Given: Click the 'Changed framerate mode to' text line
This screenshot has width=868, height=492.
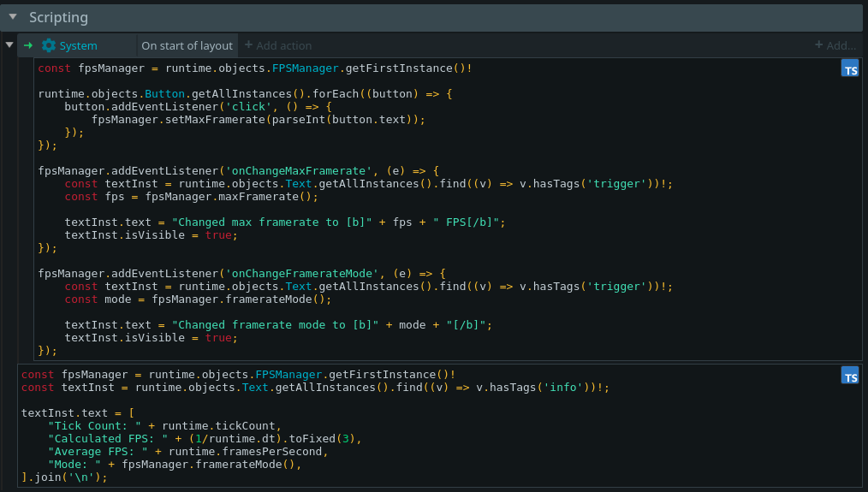Looking at the screenshot, I should 278,324.
